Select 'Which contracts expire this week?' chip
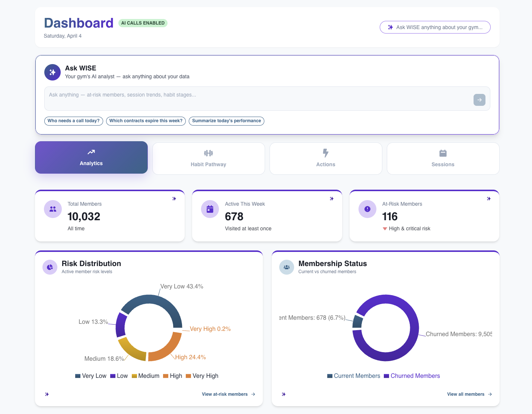This screenshot has height=414, width=532. pos(146,121)
